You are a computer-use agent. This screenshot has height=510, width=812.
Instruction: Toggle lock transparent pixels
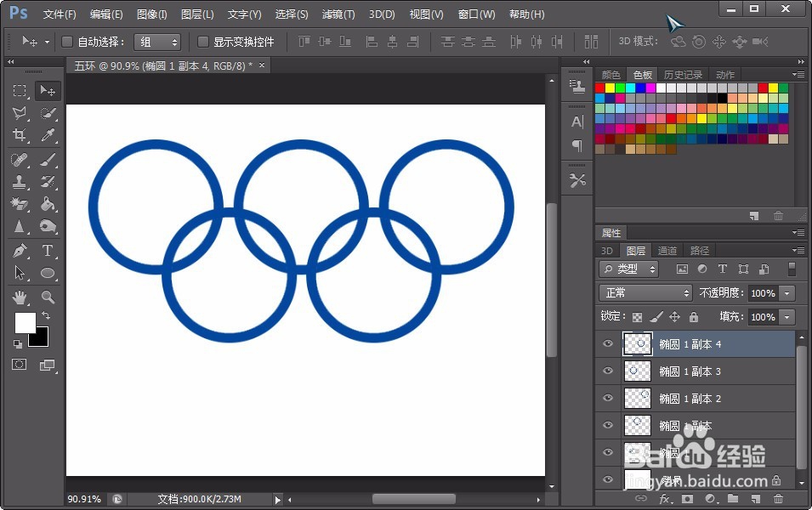click(x=638, y=317)
